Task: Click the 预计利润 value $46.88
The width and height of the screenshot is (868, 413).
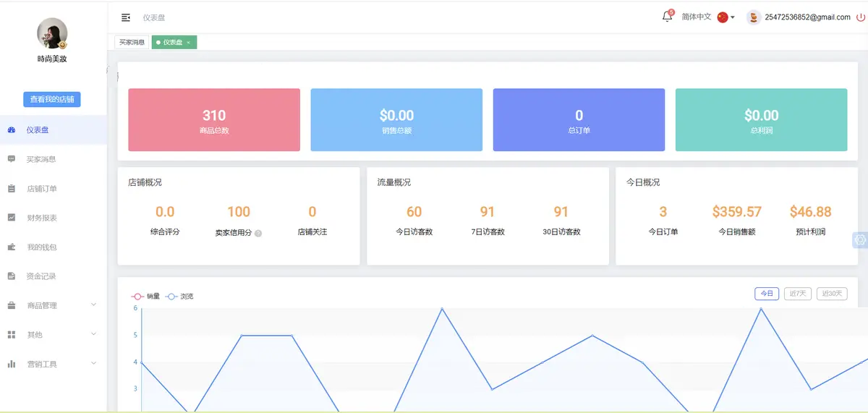Action: (x=811, y=212)
